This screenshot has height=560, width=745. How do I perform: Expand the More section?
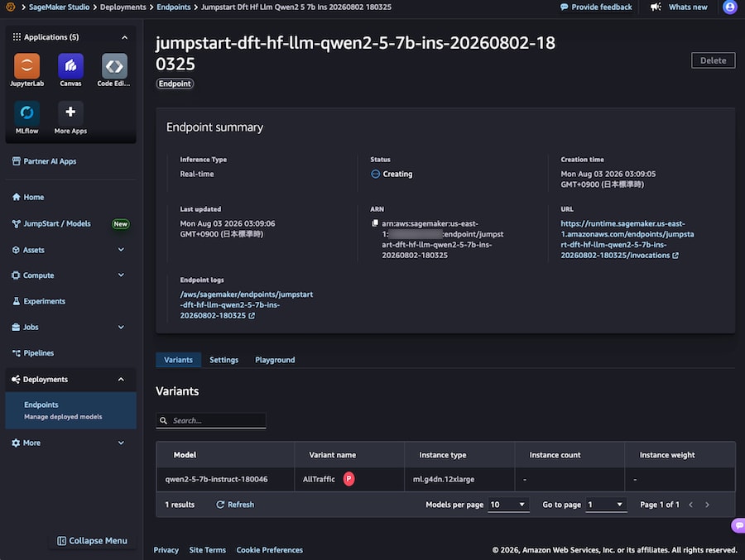(121, 443)
